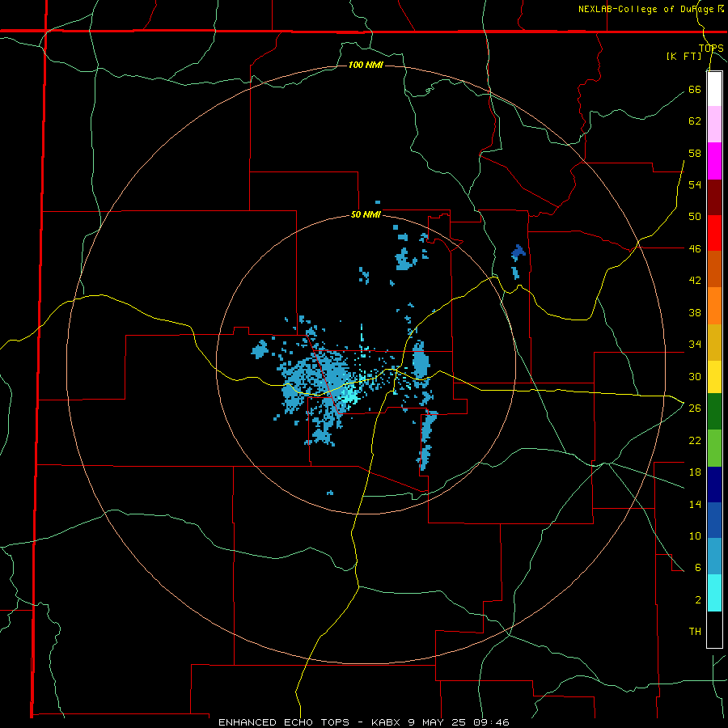Click the legend value "22"
Viewport: 728px width, 728px height.
point(695,440)
